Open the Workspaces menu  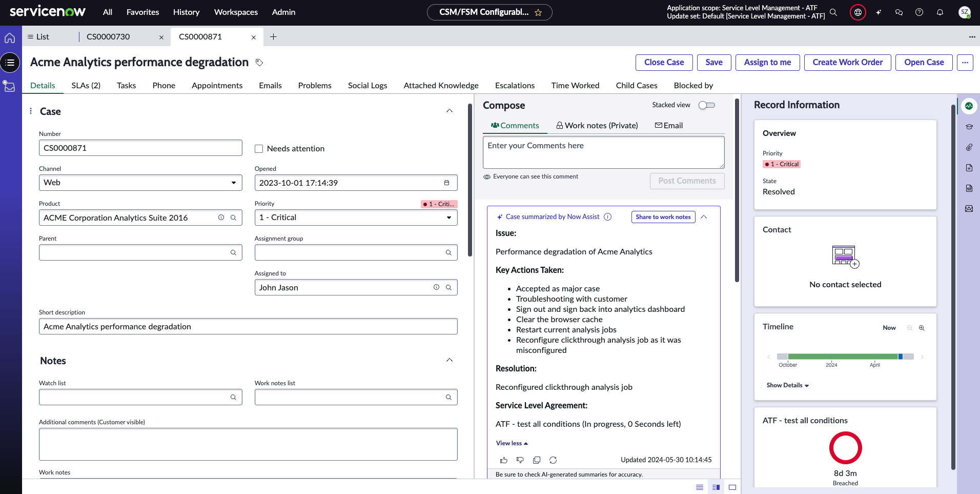point(235,12)
